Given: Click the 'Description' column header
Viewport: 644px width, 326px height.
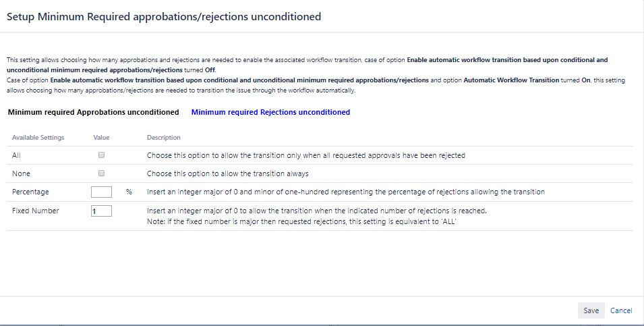Looking at the screenshot, I should (x=164, y=138).
